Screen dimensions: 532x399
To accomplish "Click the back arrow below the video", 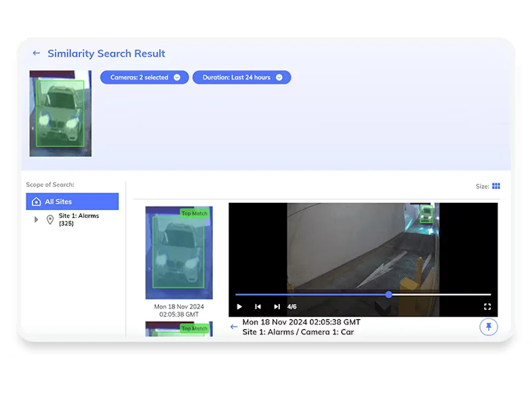I will [233, 327].
